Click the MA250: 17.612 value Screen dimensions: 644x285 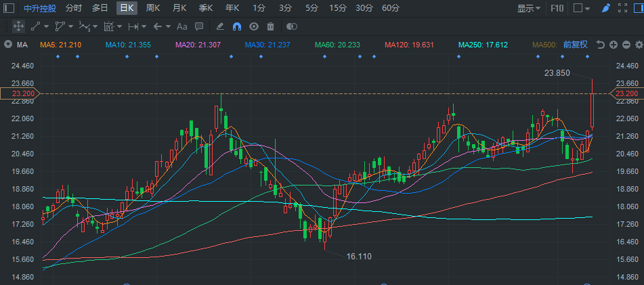(x=483, y=45)
